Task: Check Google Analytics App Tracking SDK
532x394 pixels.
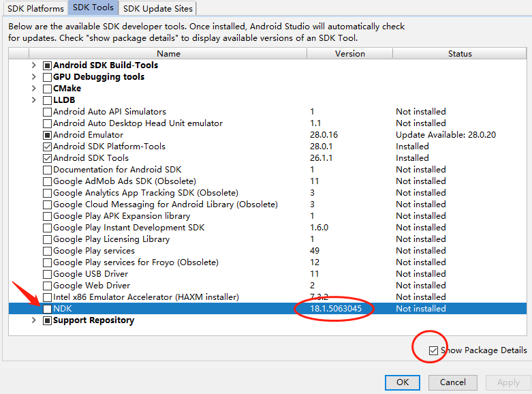Action: (48, 193)
